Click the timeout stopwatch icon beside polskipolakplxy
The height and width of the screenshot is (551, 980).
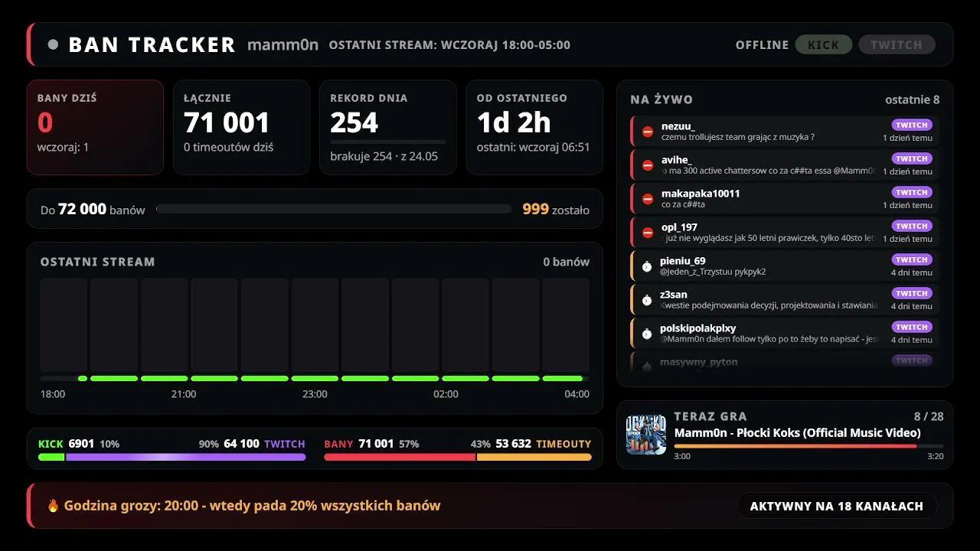tap(647, 334)
